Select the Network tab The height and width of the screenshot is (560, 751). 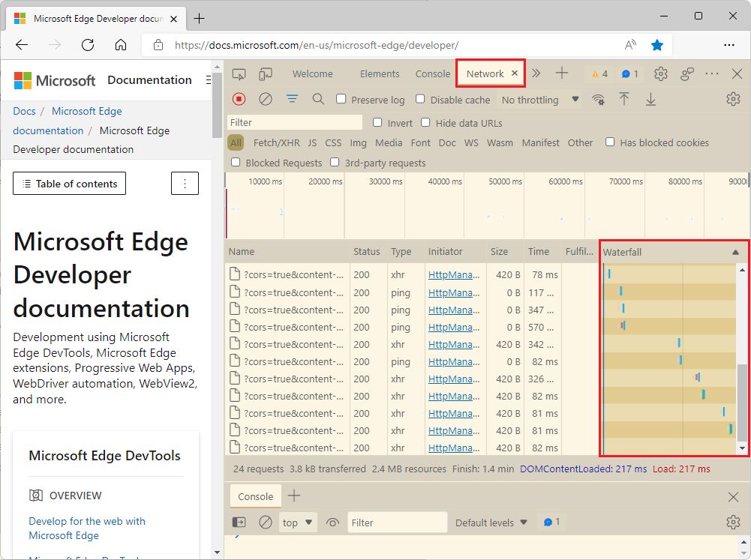coord(485,73)
